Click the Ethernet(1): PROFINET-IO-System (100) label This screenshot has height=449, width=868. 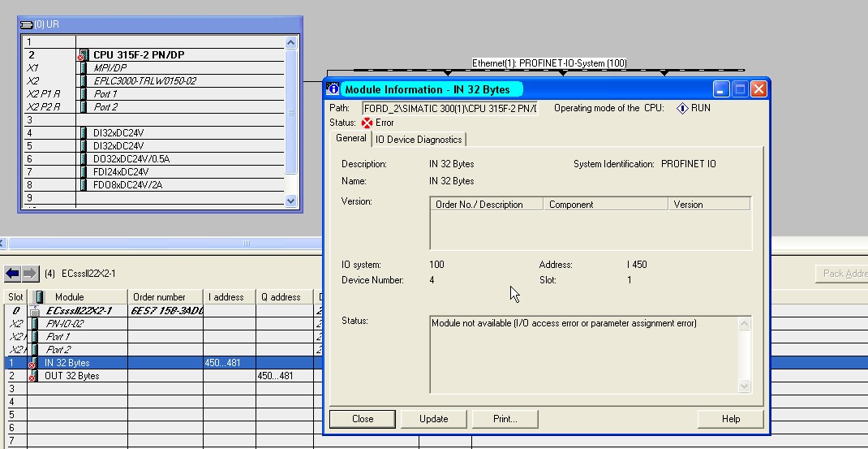549,63
